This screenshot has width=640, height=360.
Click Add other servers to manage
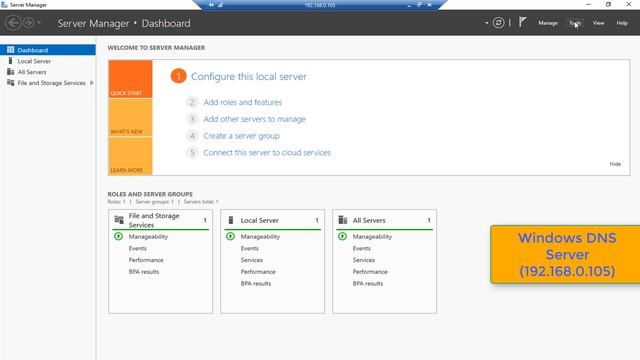pyautogui.click(x=255, y=119)
